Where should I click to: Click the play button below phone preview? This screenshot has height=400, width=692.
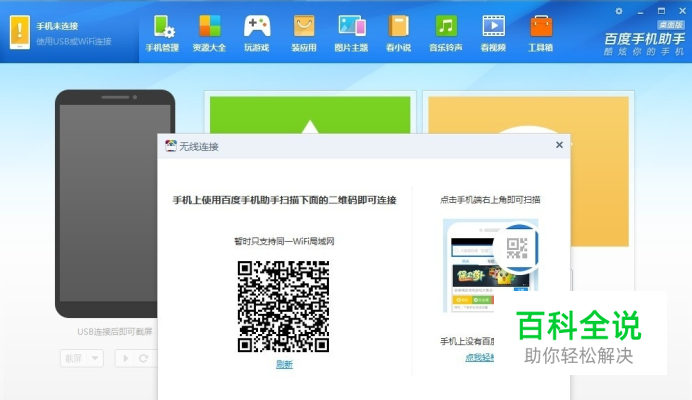pos(125,358)
